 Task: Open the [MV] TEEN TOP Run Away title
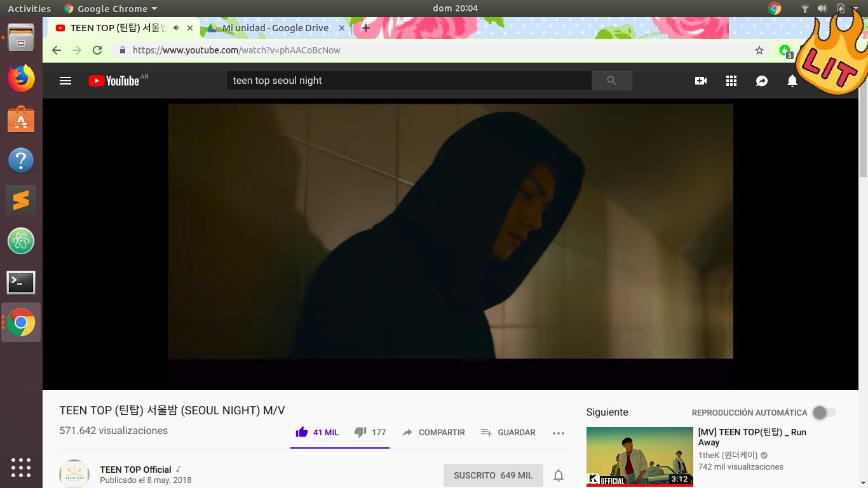(752, 437)
